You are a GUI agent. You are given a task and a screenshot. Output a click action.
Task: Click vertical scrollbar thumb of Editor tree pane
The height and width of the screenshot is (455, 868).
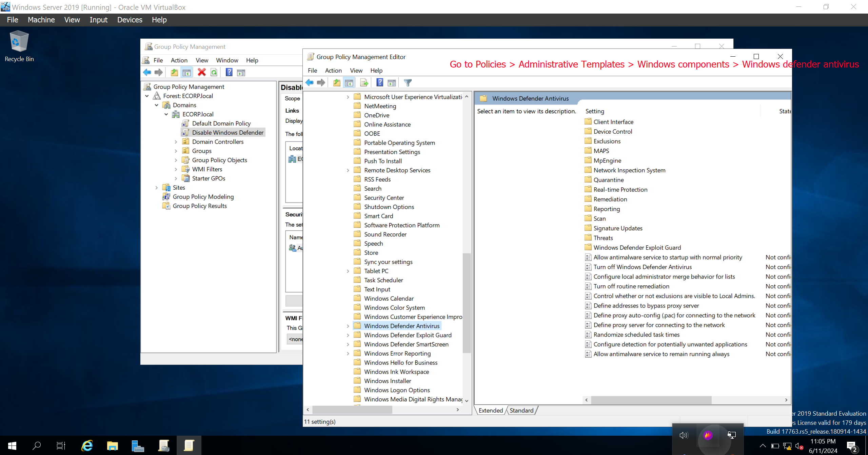coord(467,303)
